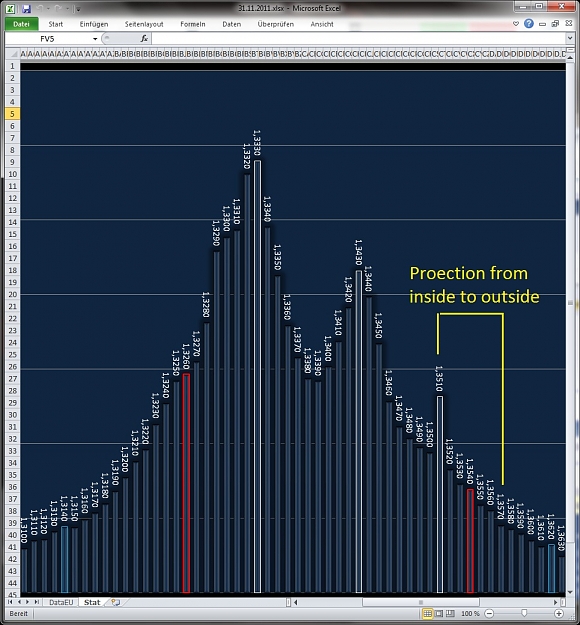The height and width of the screenshot is (625, 580).
Task: Click the formula bar input field
Action: click(x=358, y=39)
